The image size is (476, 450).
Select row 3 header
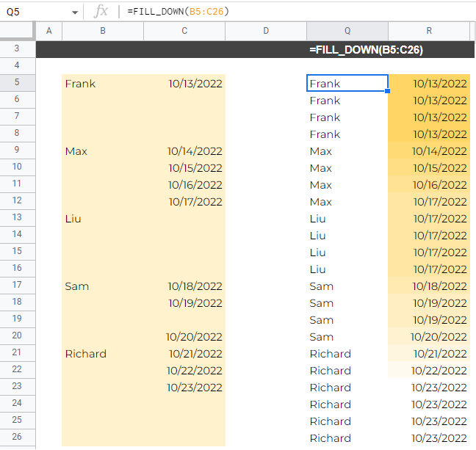point(18,48)
